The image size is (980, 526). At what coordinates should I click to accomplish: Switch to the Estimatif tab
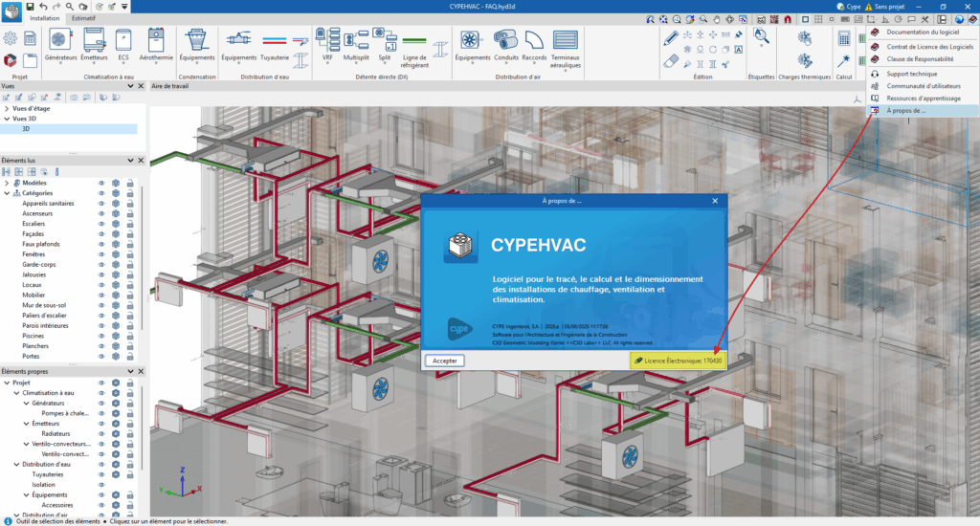pos(84,18)
